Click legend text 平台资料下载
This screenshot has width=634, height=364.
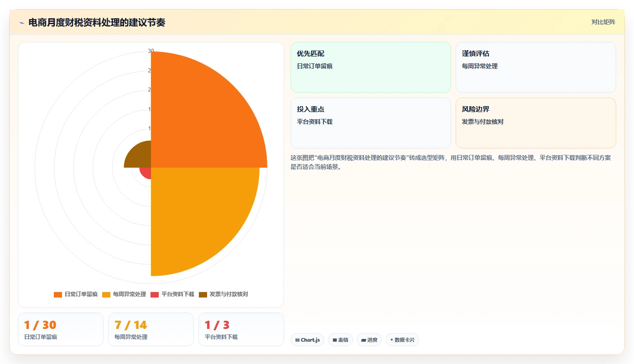[x=178, y=294]
